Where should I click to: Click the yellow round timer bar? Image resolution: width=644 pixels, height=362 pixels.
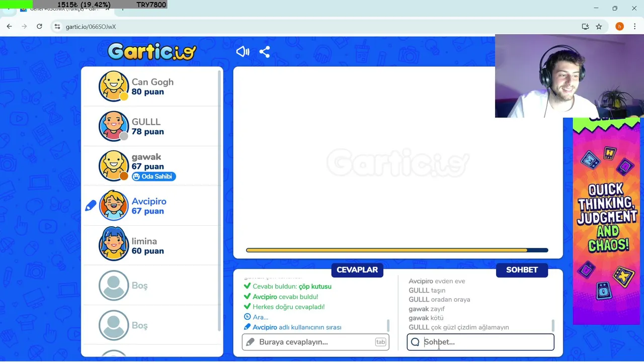click(397, 250)
